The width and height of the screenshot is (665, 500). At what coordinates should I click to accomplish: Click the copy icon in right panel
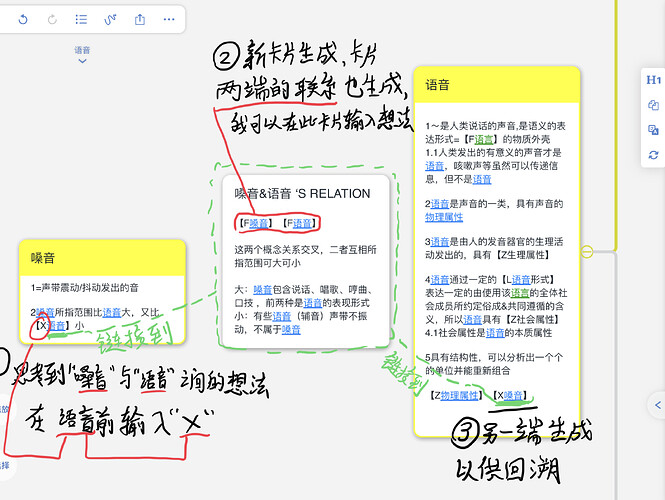pyautogui.click(x=653, y=105)
